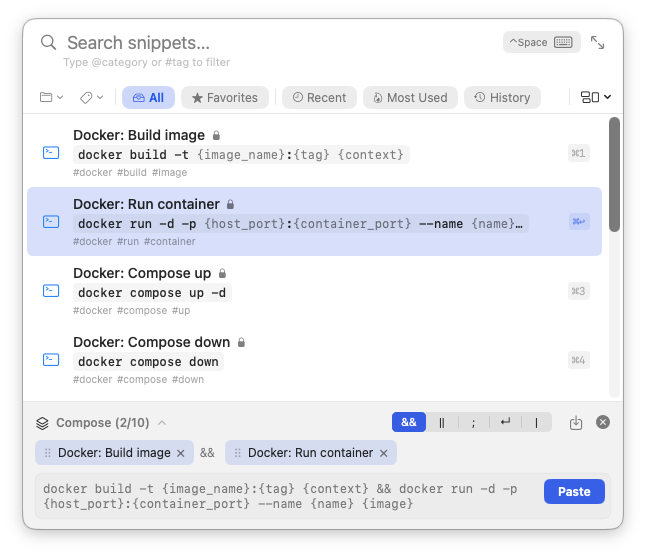This screenshot has height=556, width=646.
Task: Click the && joiner between compose chips
Action: click(x=207, y=453)
